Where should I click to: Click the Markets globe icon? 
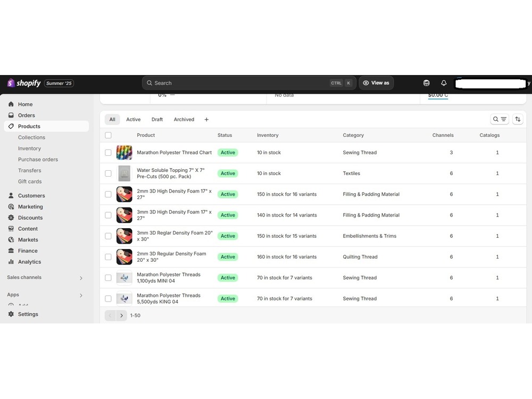click(x=11, y=240)
